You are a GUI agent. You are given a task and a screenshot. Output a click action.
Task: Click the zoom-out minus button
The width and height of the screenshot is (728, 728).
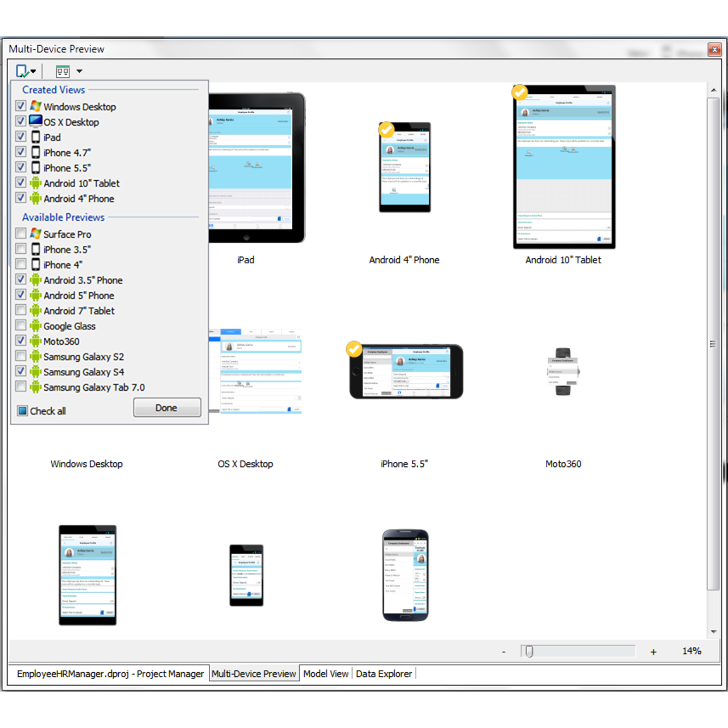pyautogui.click(x=503, y=651)
